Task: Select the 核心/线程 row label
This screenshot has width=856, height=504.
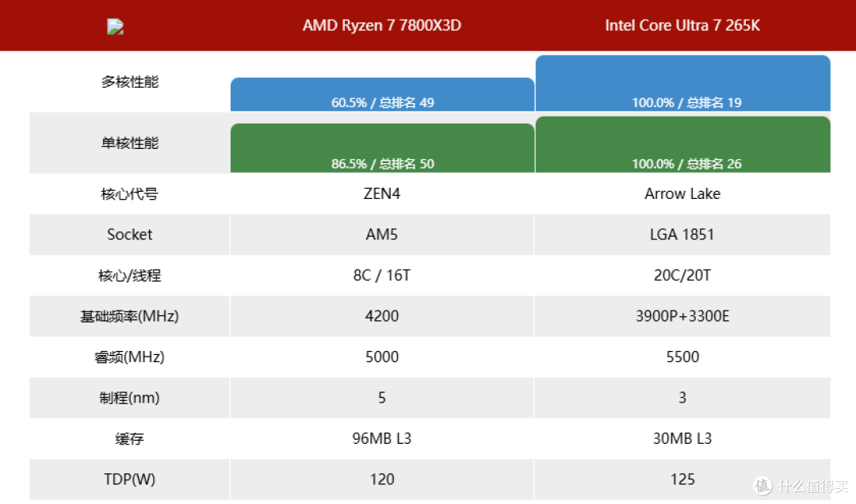Action: pos(130,276)
